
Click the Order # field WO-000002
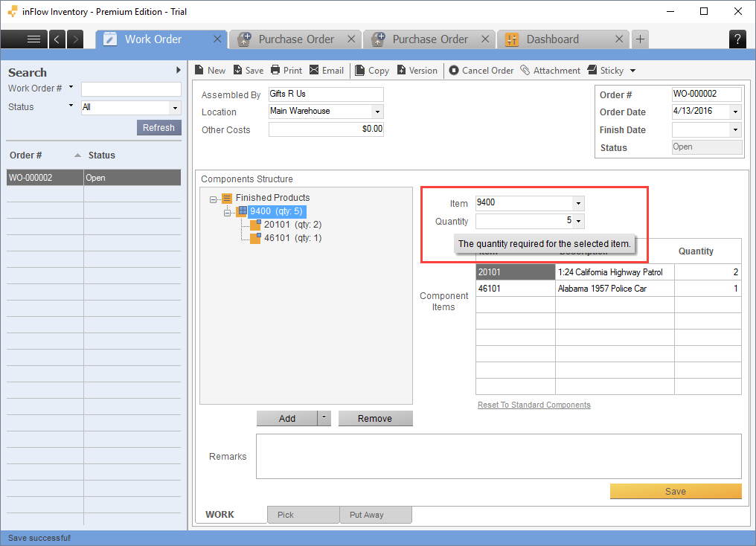pos(707,94)
